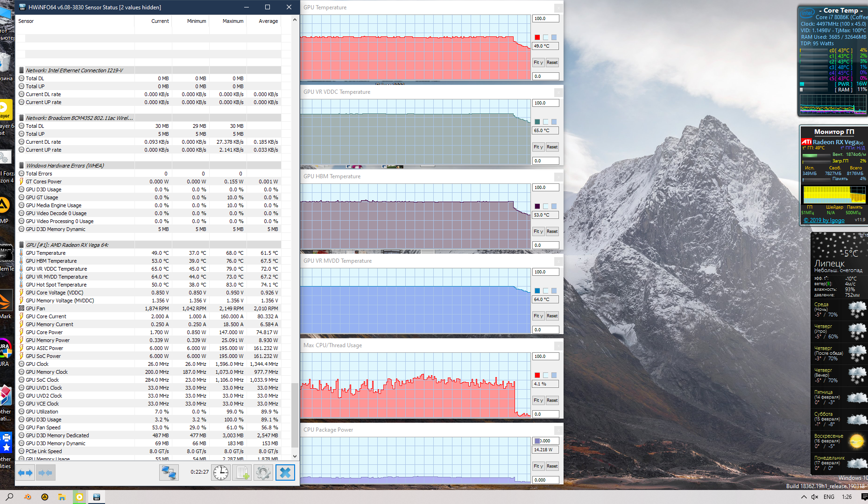This screenshot has width=868, height=504.
Task: Open the © 2019 by Igogo link
Action: 824,220
